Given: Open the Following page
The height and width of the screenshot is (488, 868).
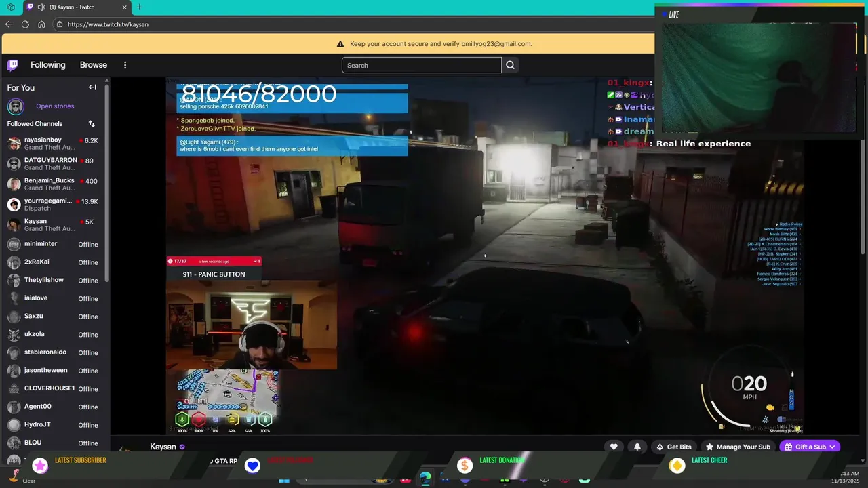Looking at the screenshot, I should coord(47,65).
